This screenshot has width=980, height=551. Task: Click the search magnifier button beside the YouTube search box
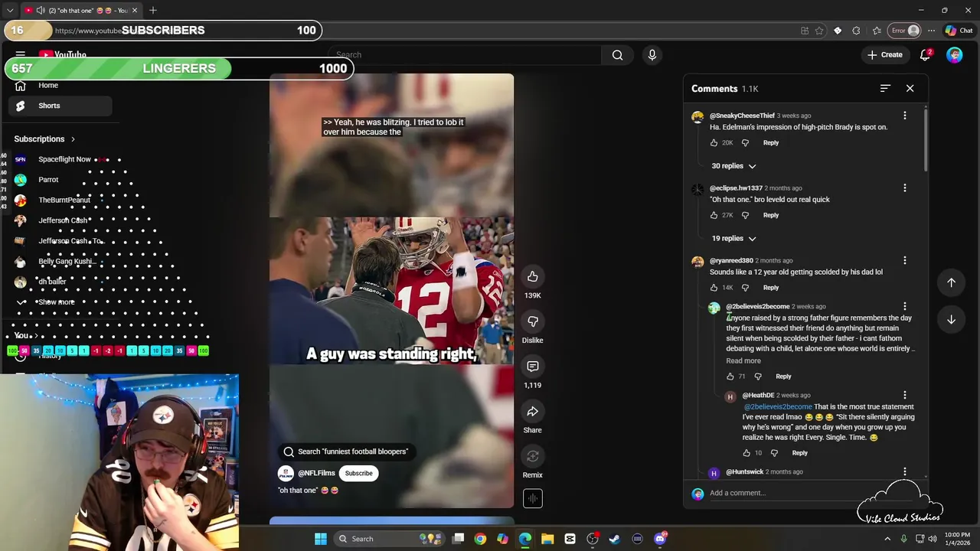pyautogui.click(x=617, y=55)
